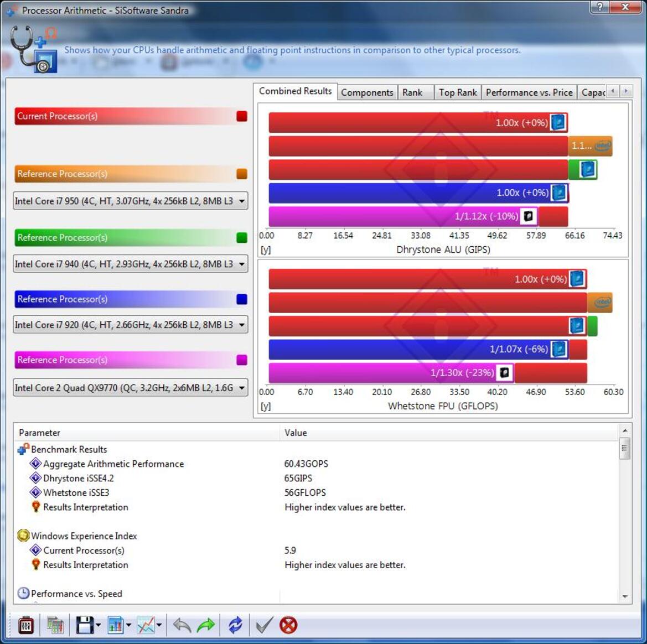Open the save icon's dropdown arrow
647x644 pixels.
(x=98, y=625)
